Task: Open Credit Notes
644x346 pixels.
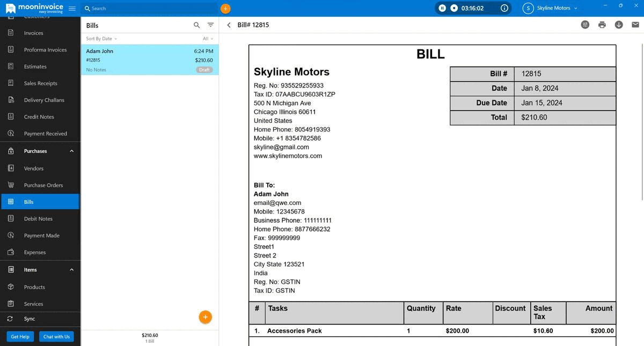Action: coord(40,116)
